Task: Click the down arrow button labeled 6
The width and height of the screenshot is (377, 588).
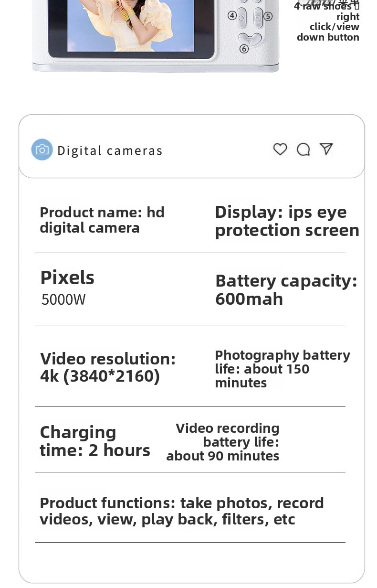Action: pyautogui.click(x=250, y=40)
